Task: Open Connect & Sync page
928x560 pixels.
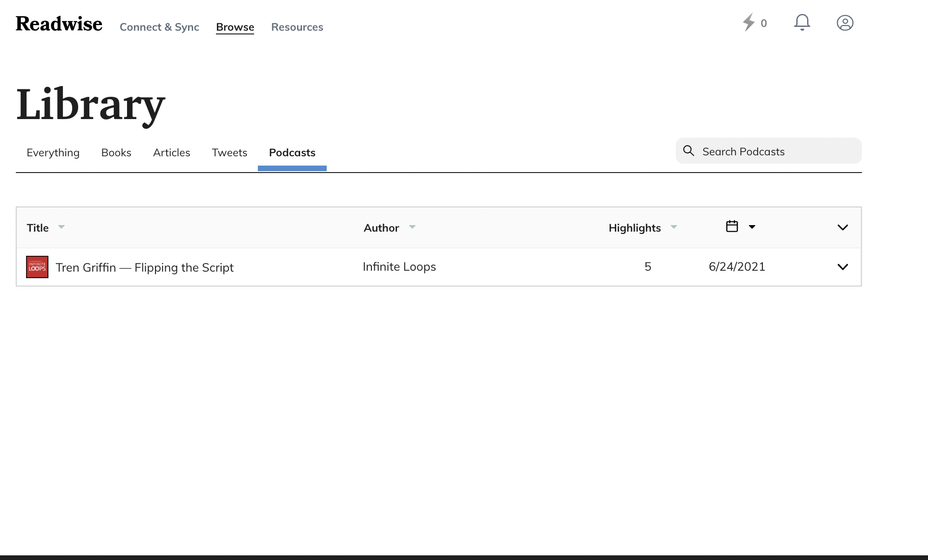Action: click(x=159, y=27)
